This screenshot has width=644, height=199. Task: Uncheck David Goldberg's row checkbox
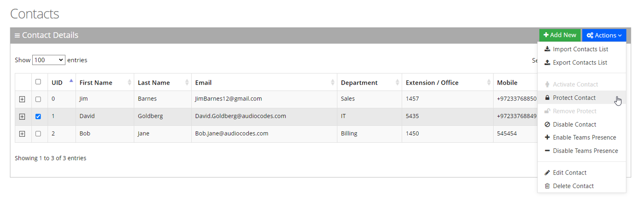(38, 117)
